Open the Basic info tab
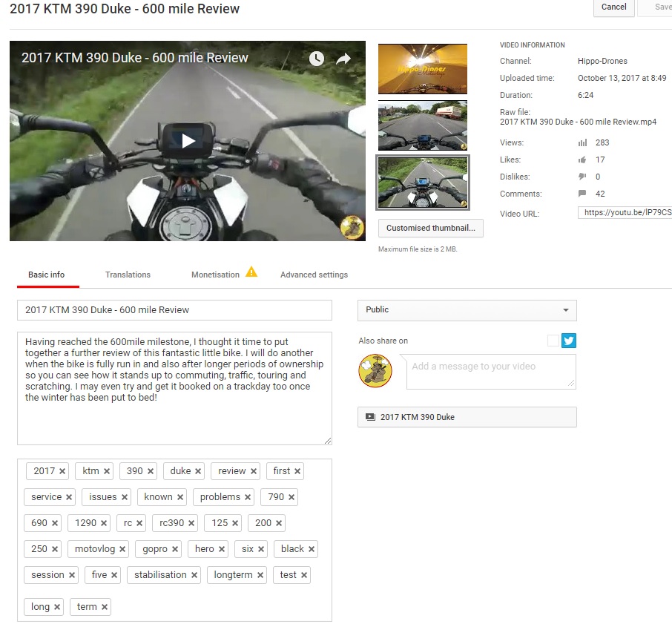Image resolution: width=672 pixels, height=627 pixels. 46,275
